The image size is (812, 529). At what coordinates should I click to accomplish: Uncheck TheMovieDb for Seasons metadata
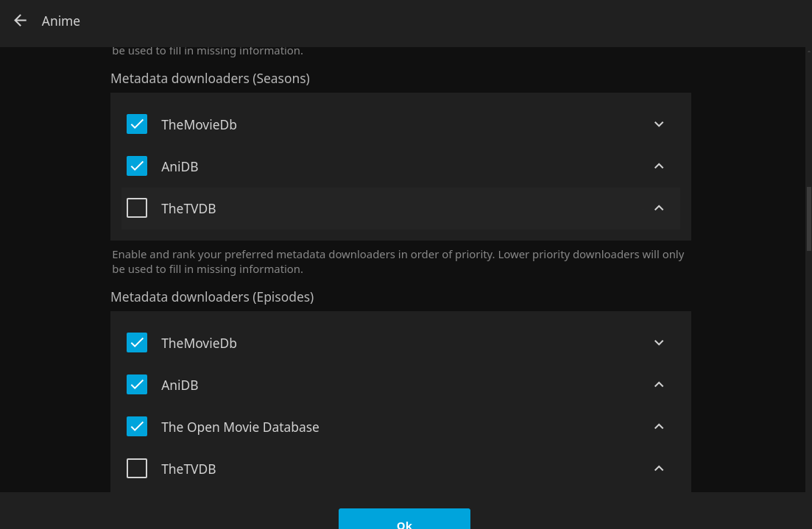pyautogui.click(x=137, y=124)
